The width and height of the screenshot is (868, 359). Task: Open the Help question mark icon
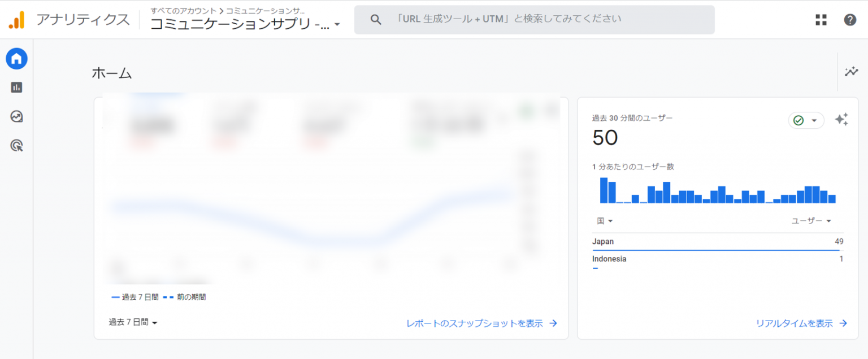tap(850, 20)
